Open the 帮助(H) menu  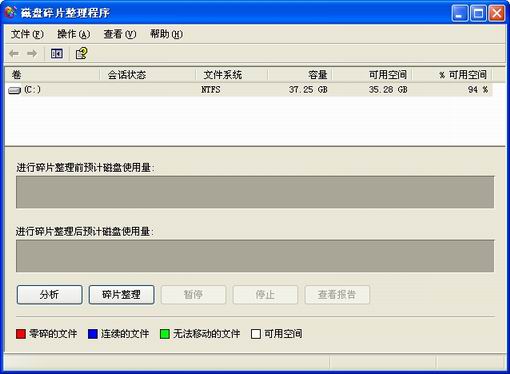coord(166,34)
